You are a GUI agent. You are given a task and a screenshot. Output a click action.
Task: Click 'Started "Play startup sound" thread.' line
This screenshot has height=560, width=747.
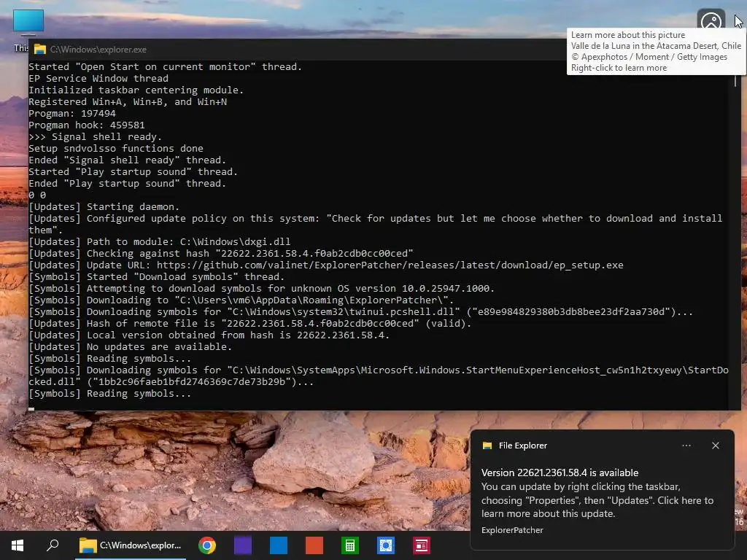tap(133, 171)
